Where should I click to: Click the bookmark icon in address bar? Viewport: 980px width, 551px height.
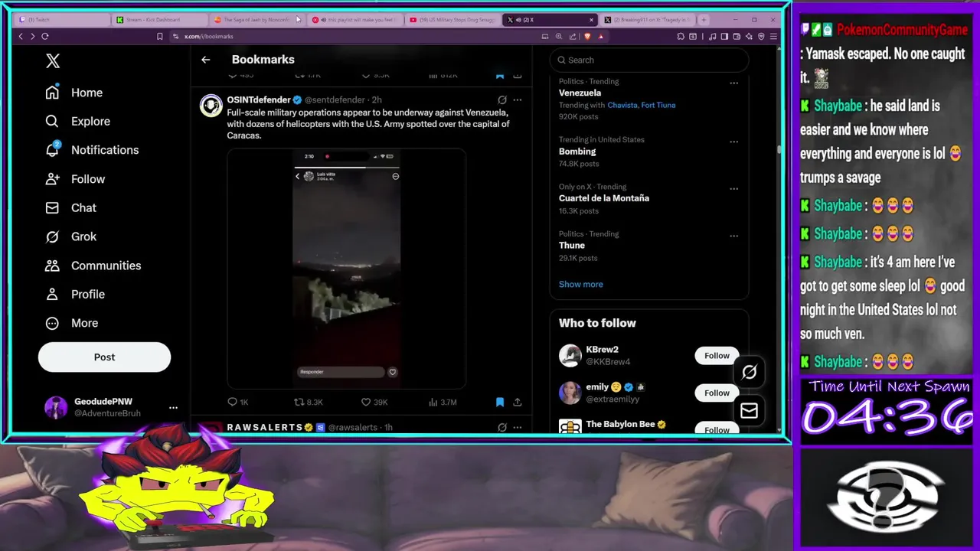159,36
